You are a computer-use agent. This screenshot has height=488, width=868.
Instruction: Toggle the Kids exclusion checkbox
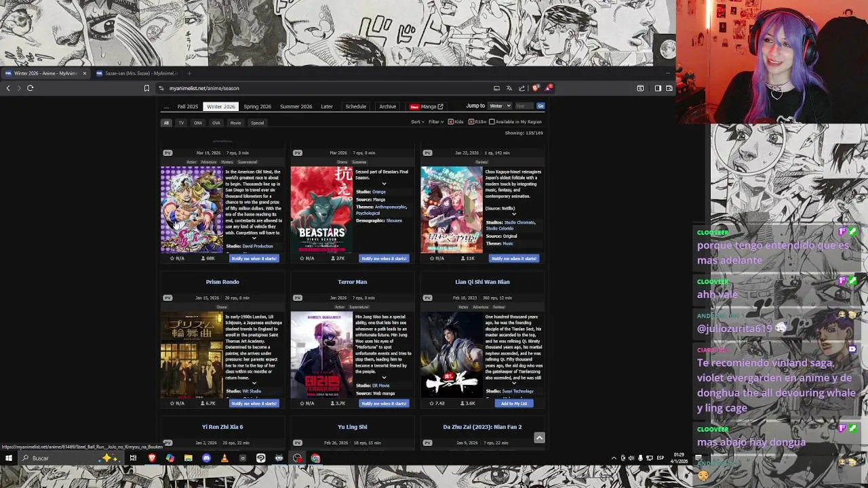click(x=451, y=122)
